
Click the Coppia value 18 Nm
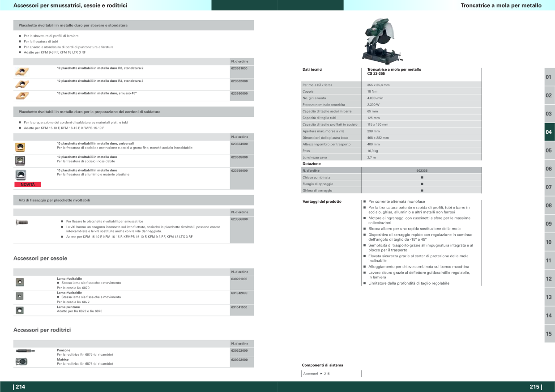[x=372, y=91]
